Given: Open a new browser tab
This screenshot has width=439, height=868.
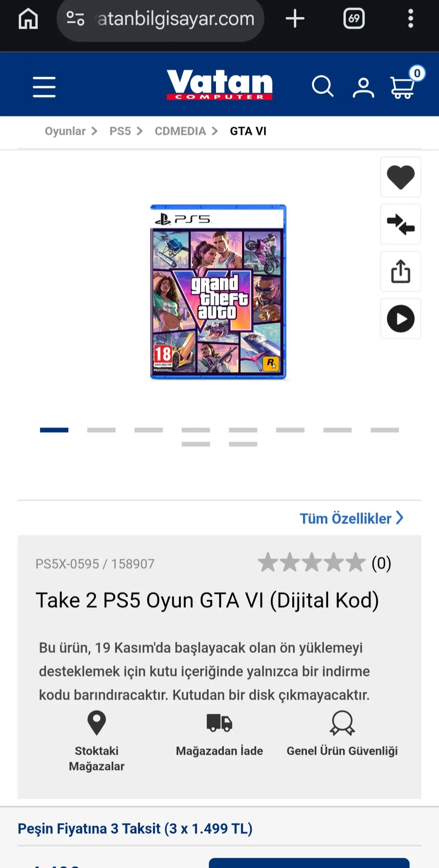Looking at the screenshot, I should (x=295, y=18).
